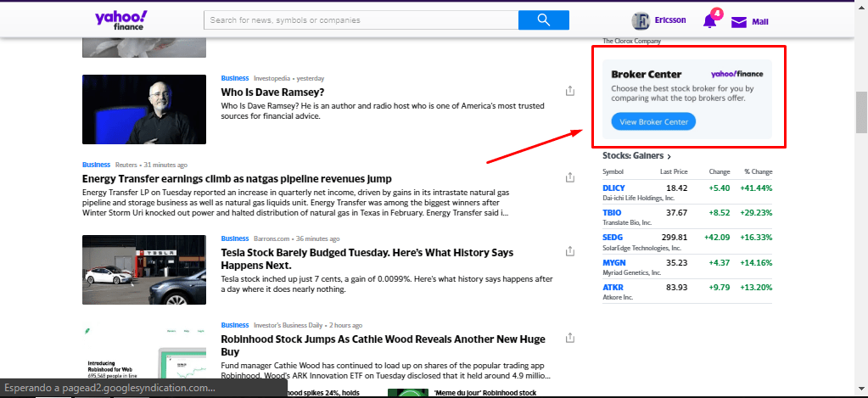Share the Who Is Dave Ramsey article
The image size is (868, 398).
click(570, 91)
